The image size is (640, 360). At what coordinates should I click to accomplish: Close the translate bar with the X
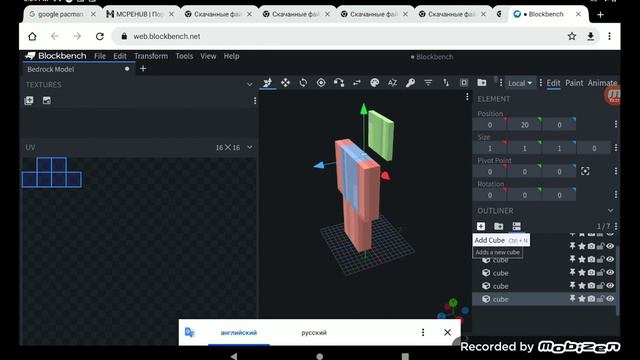447,333
